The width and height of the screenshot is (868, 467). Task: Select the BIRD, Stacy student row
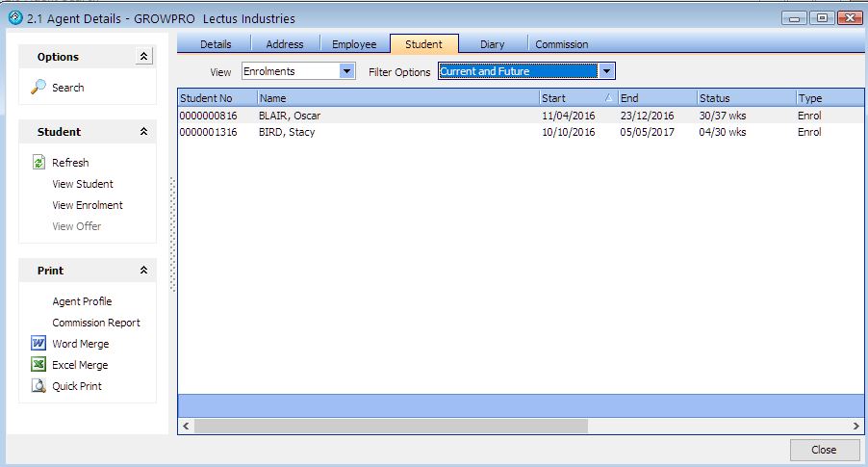tap(287, 132)
